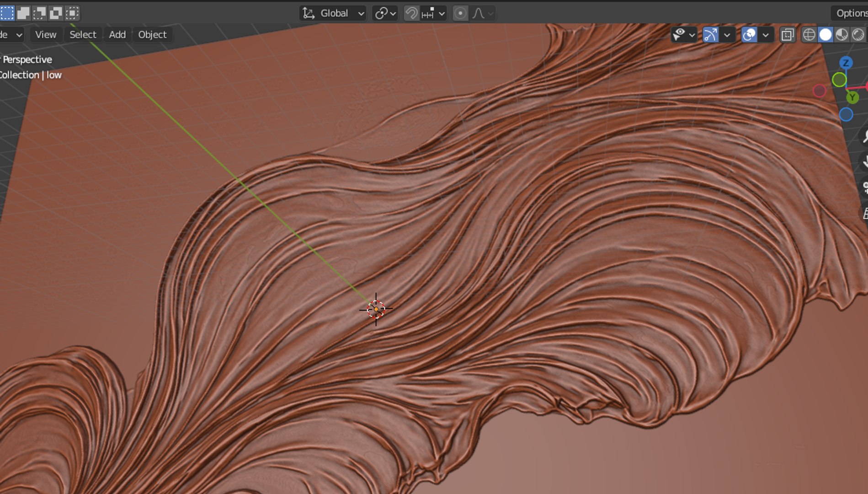Screen dimensions: 868x494
Task: Expand the overlays settings arrow
Action: (766, 35)
